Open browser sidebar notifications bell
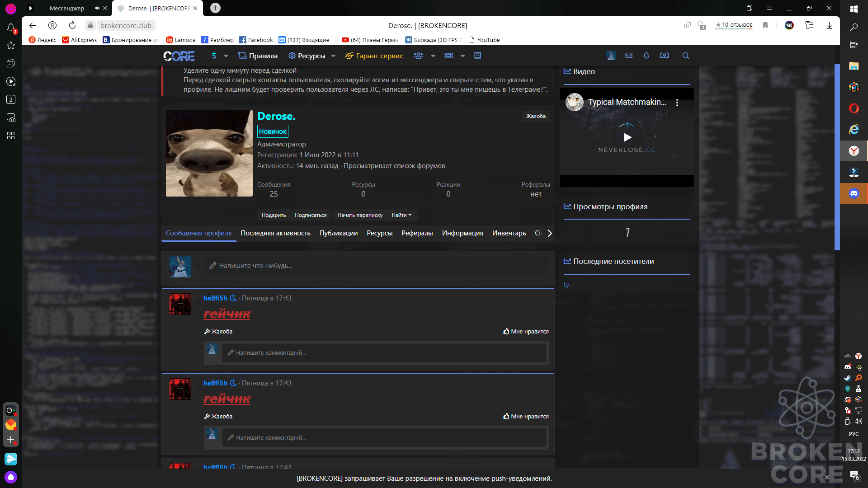The width and height of the screenshot is (868, 488). [11, 28]
